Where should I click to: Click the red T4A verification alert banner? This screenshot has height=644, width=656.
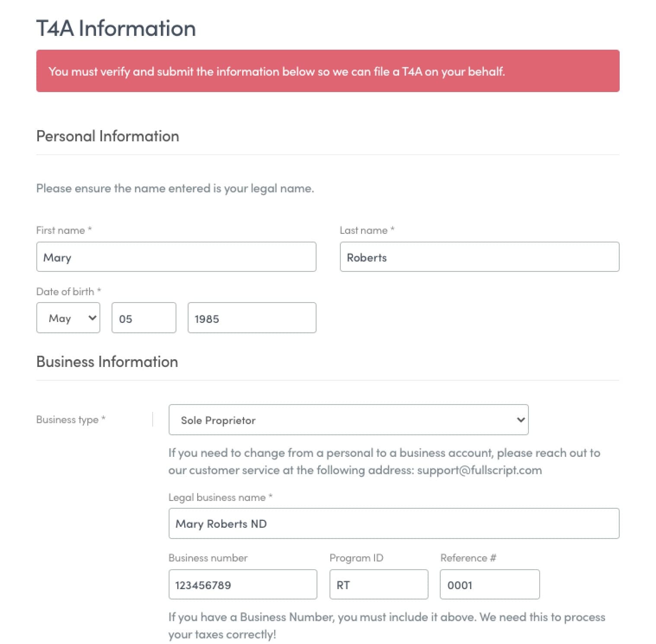pyautogui.click(x=328, y=71)
